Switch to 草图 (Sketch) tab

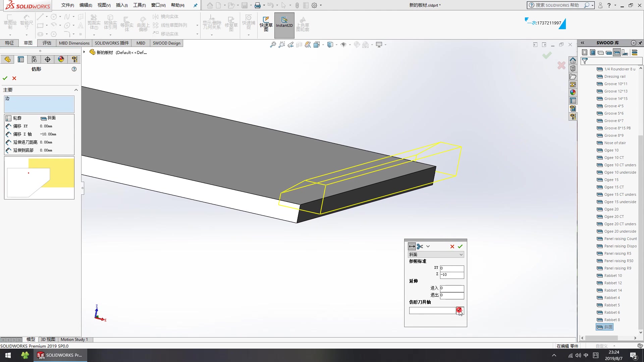[x=28, y=43]
